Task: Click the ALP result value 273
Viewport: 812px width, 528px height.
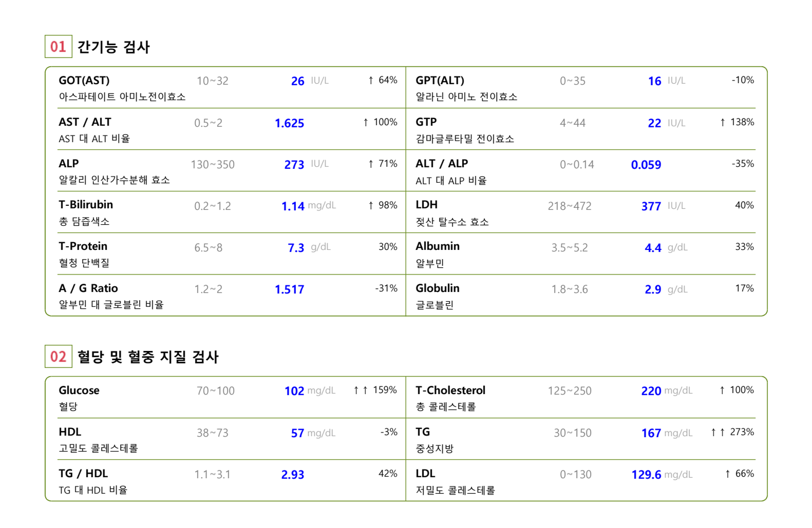Action: point(294,165)
